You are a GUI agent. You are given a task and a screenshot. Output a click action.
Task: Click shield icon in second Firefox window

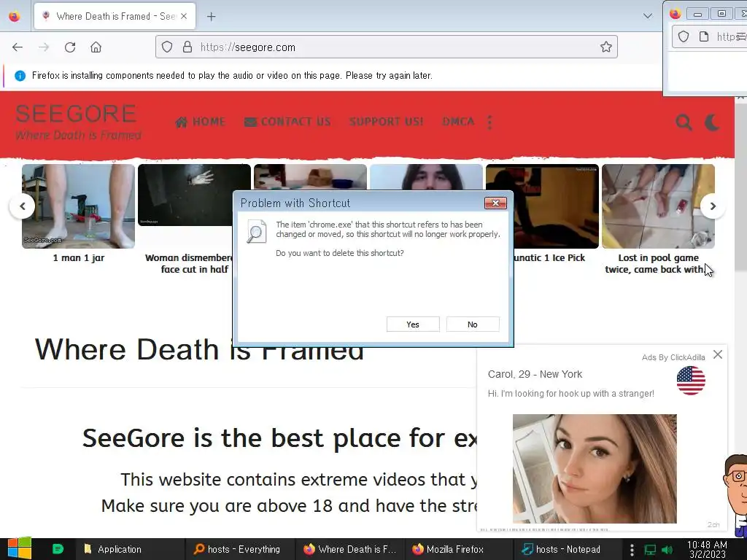click(x=683, y=36)
